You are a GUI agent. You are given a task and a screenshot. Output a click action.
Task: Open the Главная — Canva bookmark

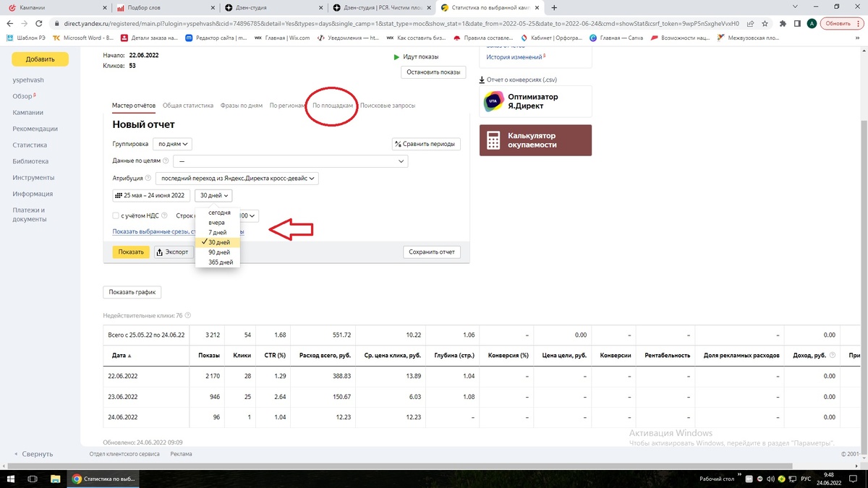coord(616,38)
